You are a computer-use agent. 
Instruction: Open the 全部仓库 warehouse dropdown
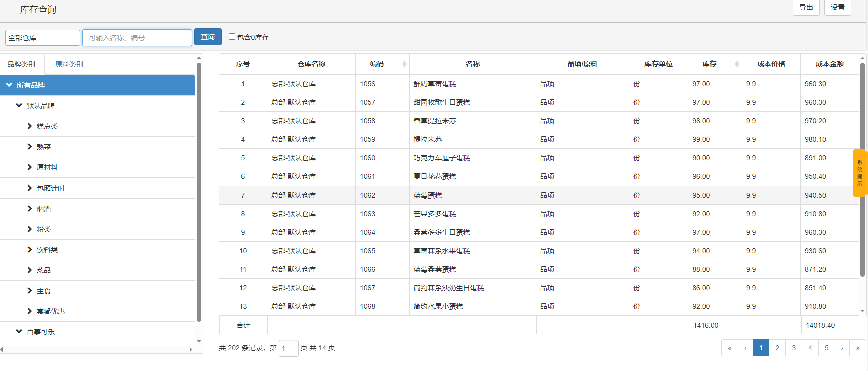tap(42, 38)
